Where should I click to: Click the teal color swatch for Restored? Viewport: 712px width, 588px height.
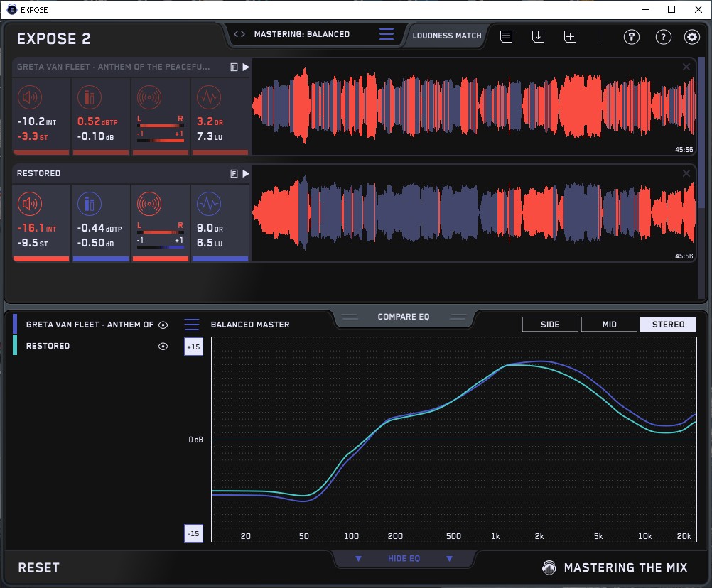click(15, 345)
